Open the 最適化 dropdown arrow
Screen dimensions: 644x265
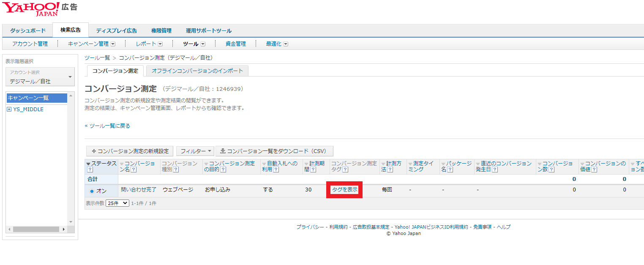[286, 44]
